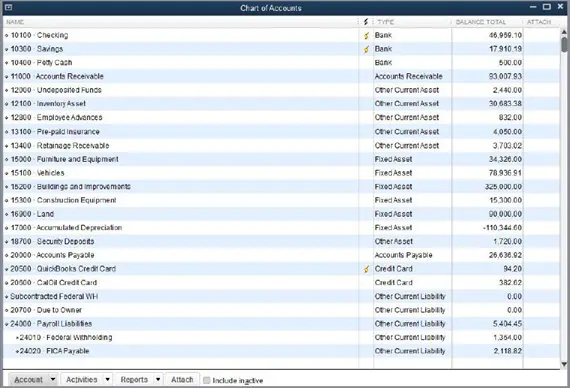This screenshot has width=570, height=388.
Task: Click the Accounts Receivable type cell
Action: (409, 77)
